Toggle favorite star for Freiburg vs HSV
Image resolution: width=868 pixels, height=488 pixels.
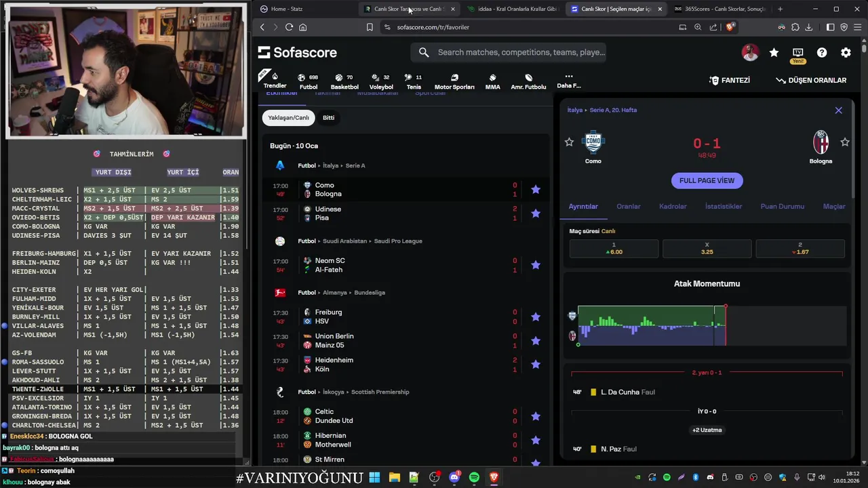[x=536, y=317]
